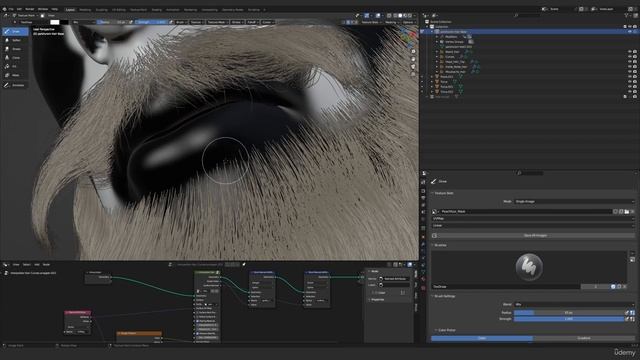
Task: Toggle fake user for PeachFuzz_Mask image
Action: [615, 211]
